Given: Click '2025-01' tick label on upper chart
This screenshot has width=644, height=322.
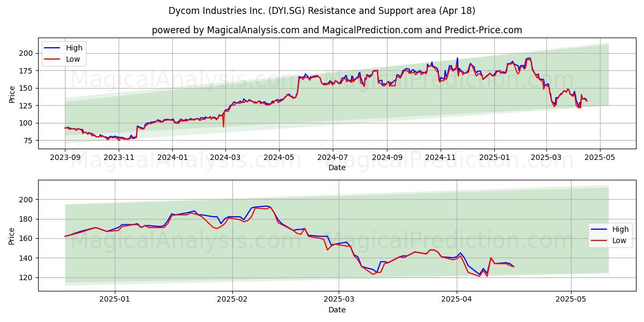Looking at the screenshot, I should [494, 158].
